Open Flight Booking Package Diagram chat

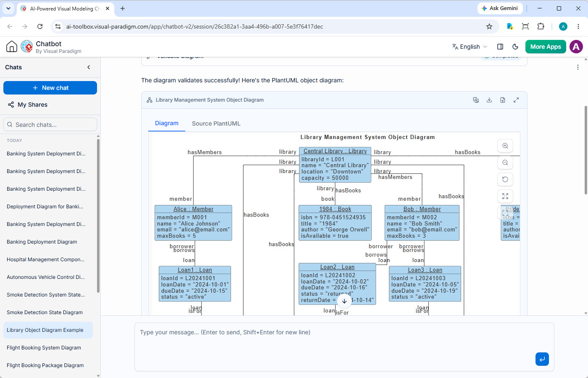48,365
